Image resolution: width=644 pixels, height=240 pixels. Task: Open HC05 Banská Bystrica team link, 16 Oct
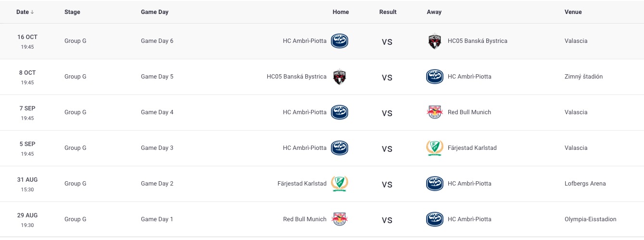click(477, 41)
